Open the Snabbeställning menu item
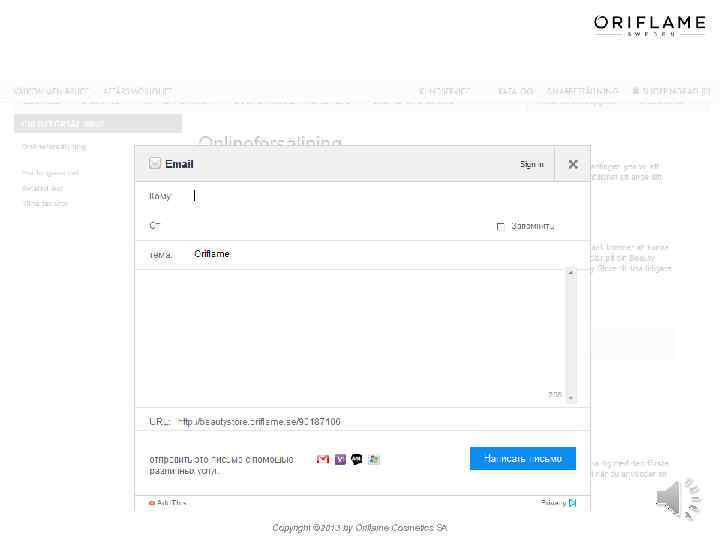This screenshot has height=540, width=720. coord(582,91)
